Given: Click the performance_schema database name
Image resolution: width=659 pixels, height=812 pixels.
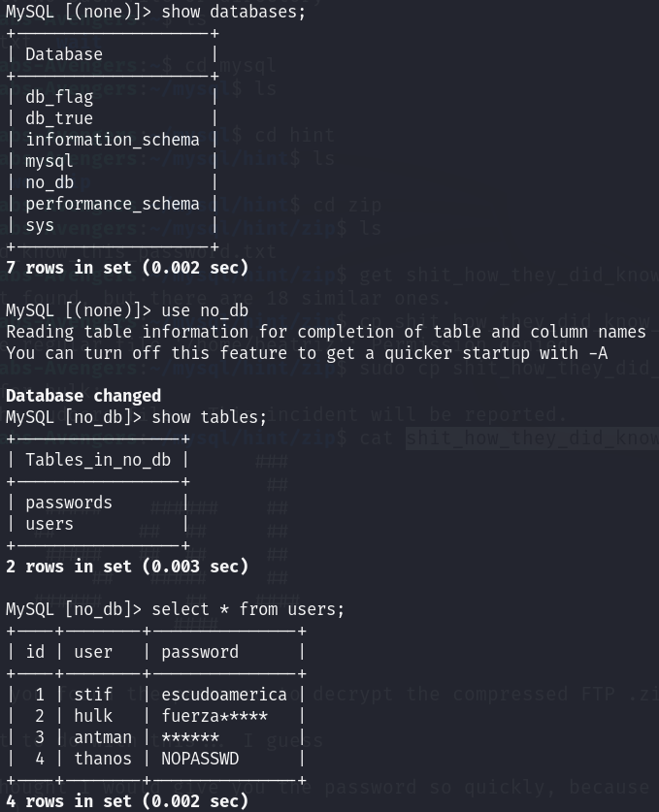Looking at the screenshot, I should [113, 204].
